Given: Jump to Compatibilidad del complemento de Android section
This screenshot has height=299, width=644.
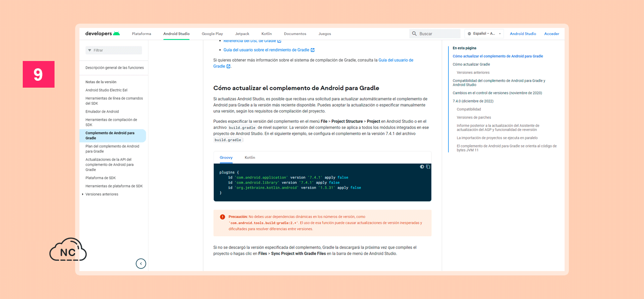Looking at the screenshot, I should (x=499, y=83).
